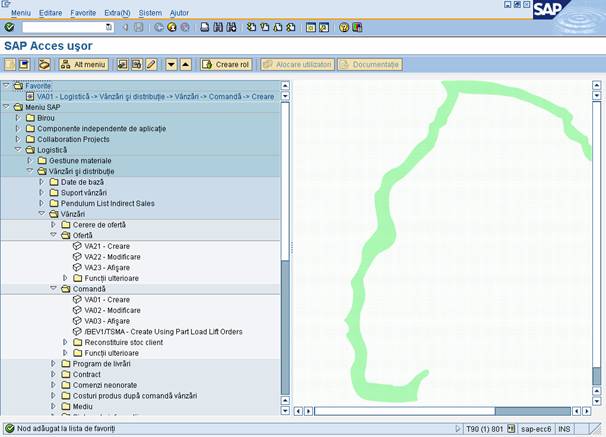Click the User Menu icon in the application toolbar
The width and height of the screenshot is (606, 437).
[10, 65]
